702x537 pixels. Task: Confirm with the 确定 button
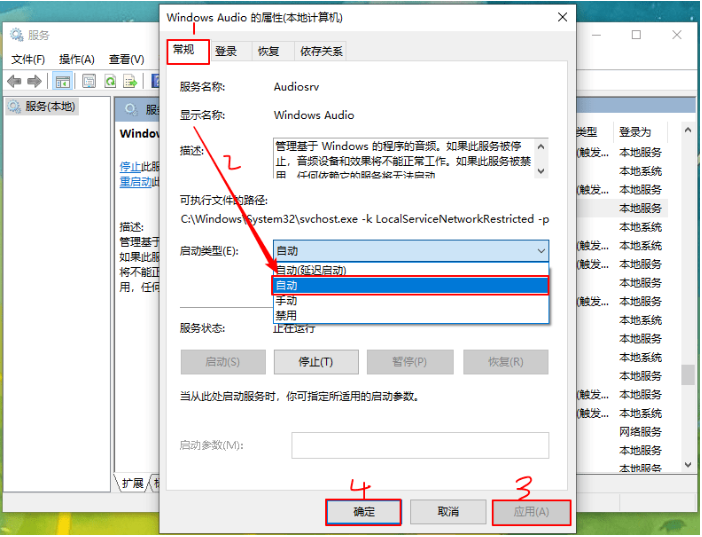364,512
